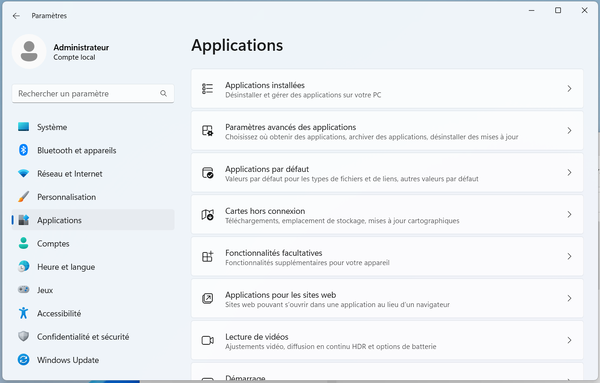
Task: Open Paramètres avancés des applications title
Action: coord(290,127)
